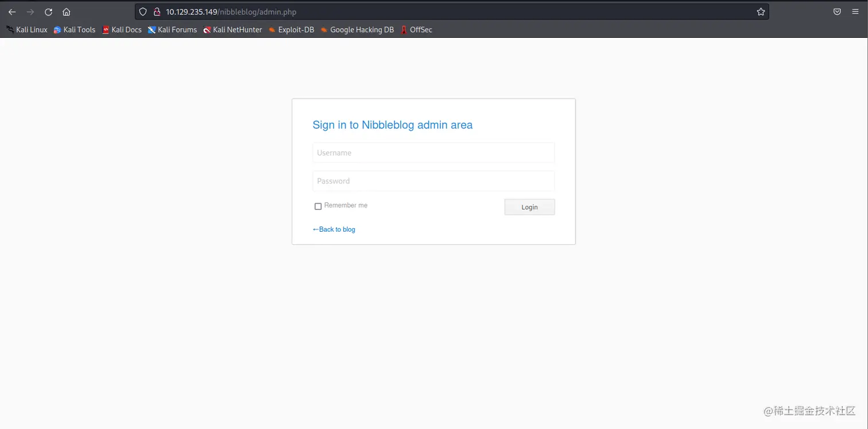Image resolution: width=868 pixels, height=429 pixels.
Task: Bookmark this page with the star
Action: pyautogui.click(x=761, y=11)
